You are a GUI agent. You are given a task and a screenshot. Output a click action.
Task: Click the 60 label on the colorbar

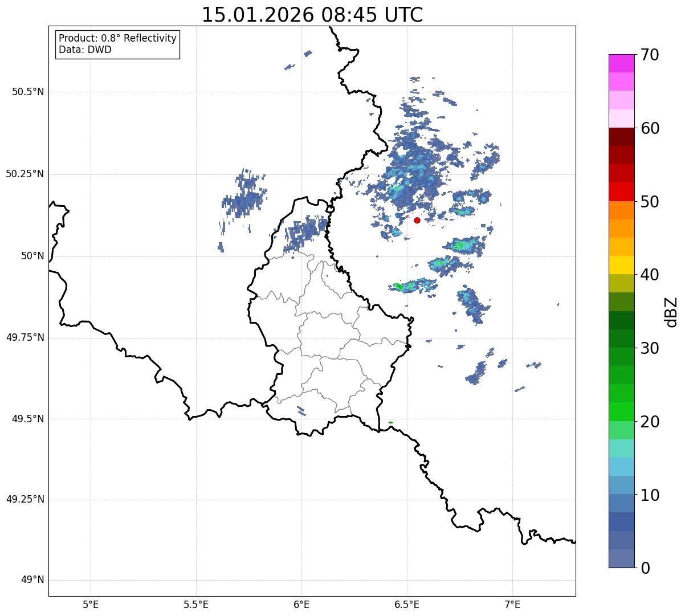tap(650, 128)
